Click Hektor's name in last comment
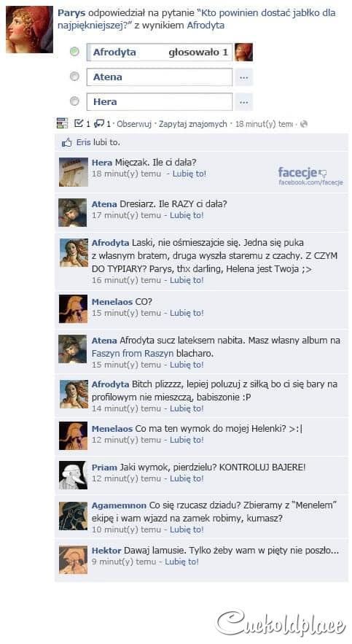Viewport: 352px width, 644px height. 106,551
